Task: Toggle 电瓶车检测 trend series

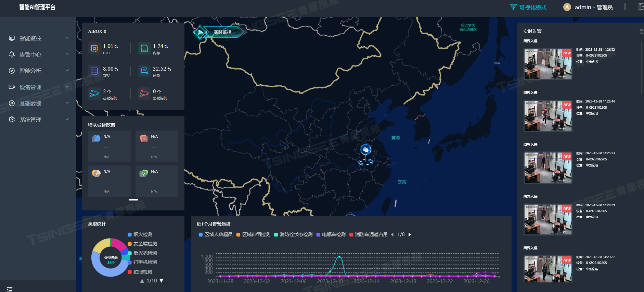Action: coord(331,234)
